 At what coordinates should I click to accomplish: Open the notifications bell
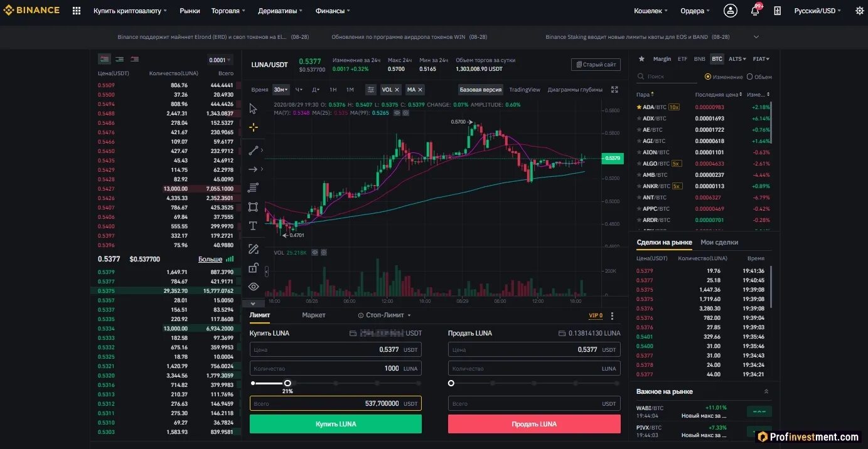click(x=755, y=11)
